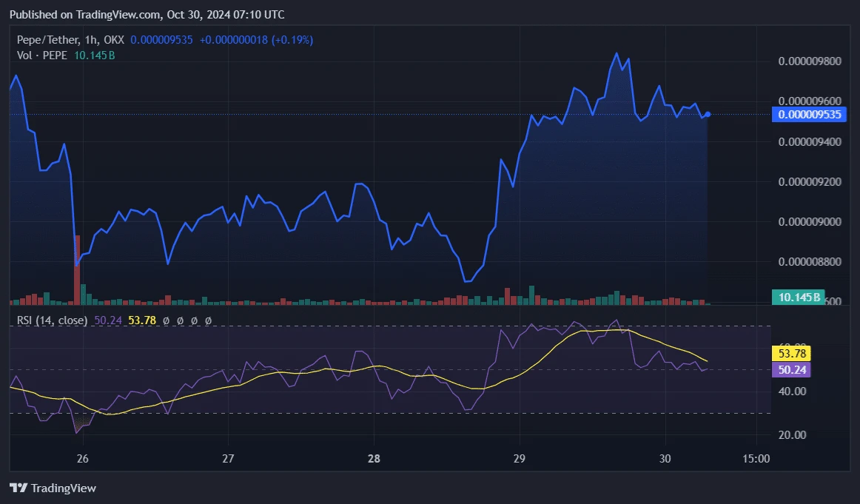Click the 20.00 RSI scale label

tap(791, 434)
